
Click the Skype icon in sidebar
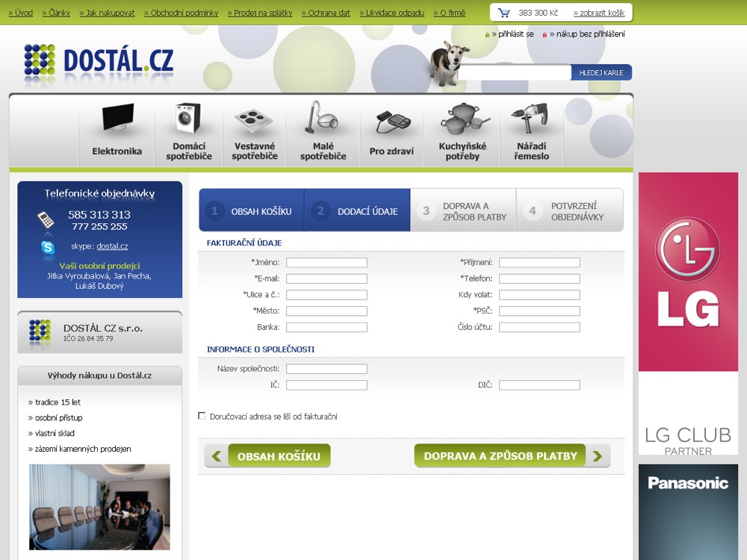[x=48, y=248]
